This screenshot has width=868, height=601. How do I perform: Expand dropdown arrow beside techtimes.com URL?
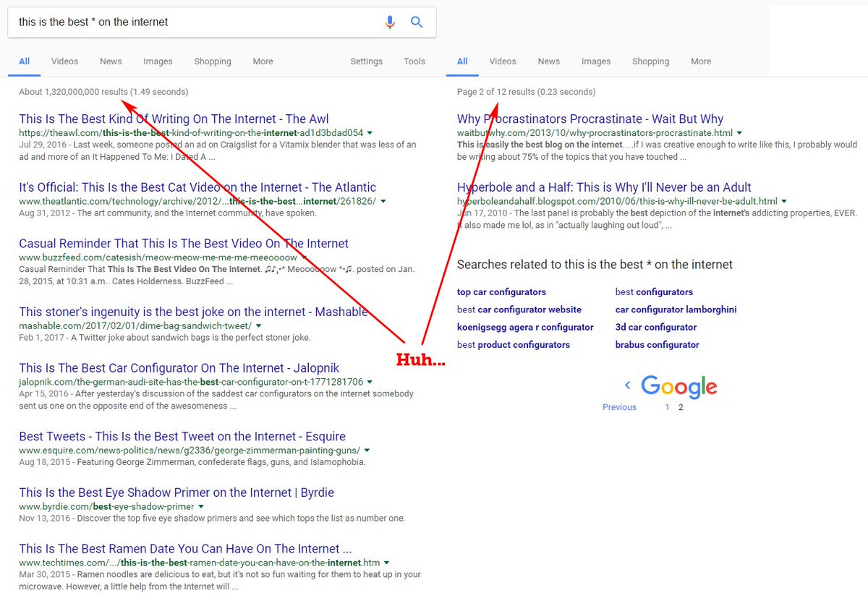click(387, 563)
